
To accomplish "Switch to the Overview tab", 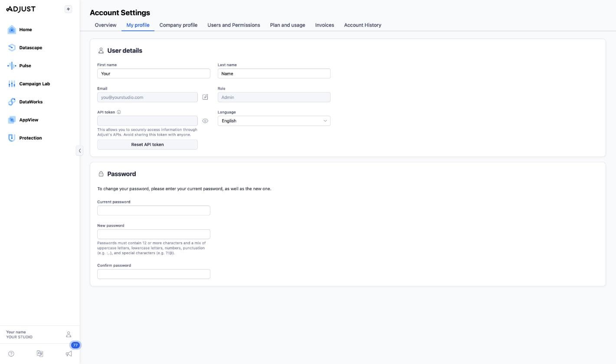I will click(105, 25).
